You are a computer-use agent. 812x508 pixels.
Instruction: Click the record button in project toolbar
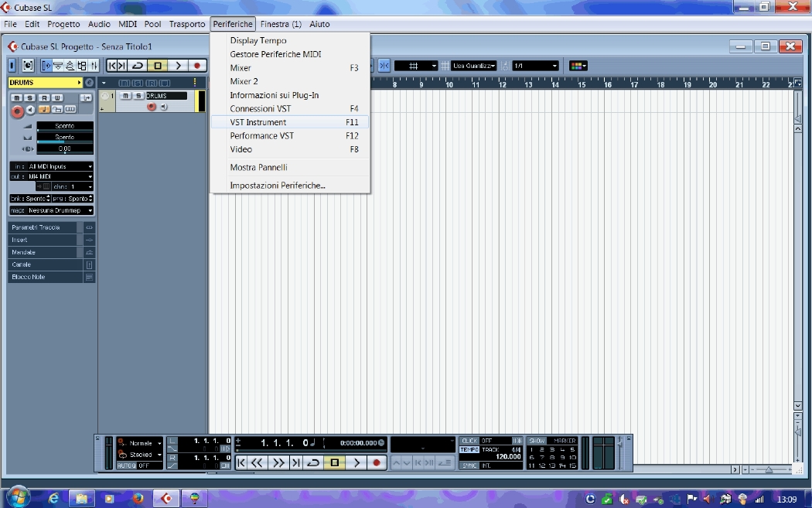coord(196,65)
